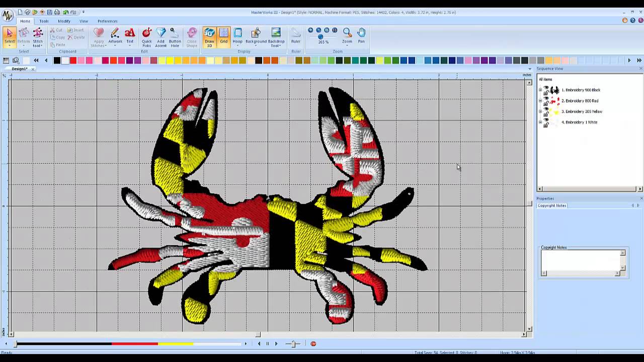Screen dimensions: 644x362
Task: Click the new document icon in quick access
Action: [x=20, y=12]
